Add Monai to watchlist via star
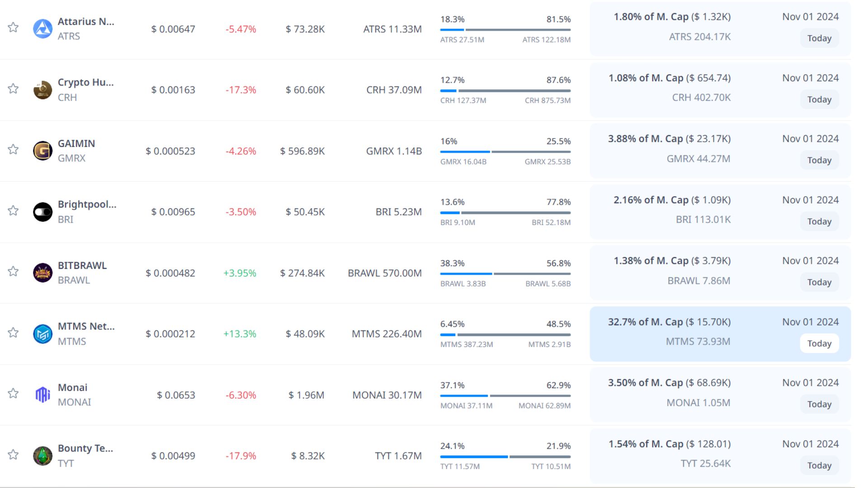 pyautogui.click(x=13, y=394)
